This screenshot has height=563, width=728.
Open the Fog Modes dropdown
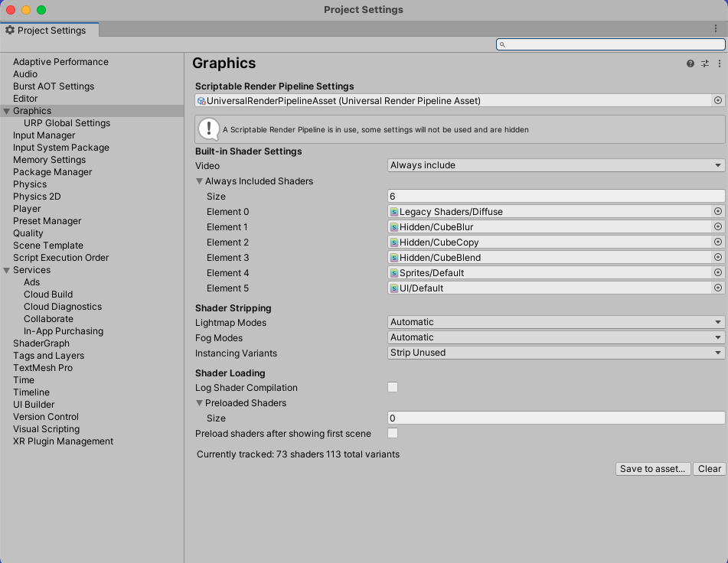556,337
